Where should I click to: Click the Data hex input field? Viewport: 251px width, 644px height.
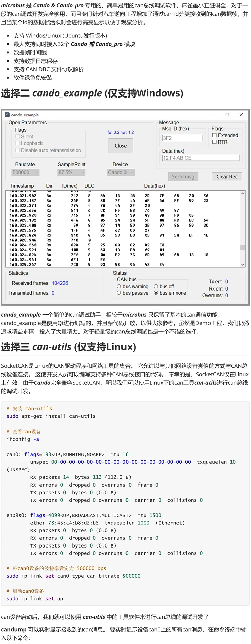(201, 158)
